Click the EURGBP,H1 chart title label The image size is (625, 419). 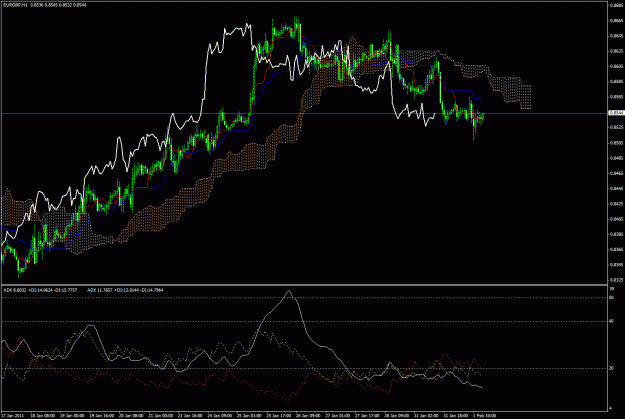(45, 5)
